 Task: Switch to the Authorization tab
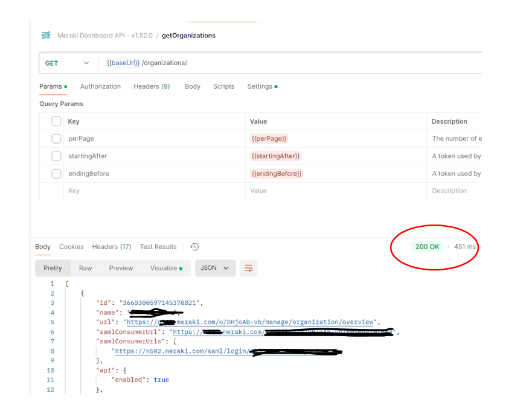click(x=100, y=86)
